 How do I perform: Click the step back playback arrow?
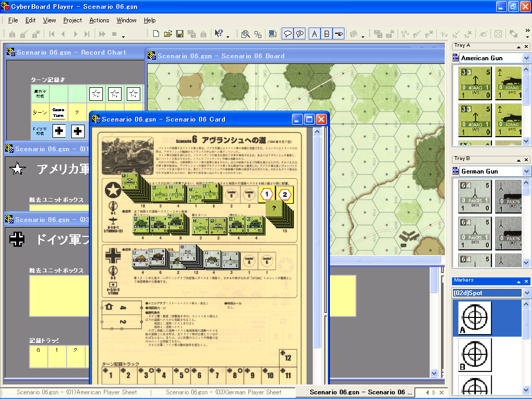(x=63, y=34)
